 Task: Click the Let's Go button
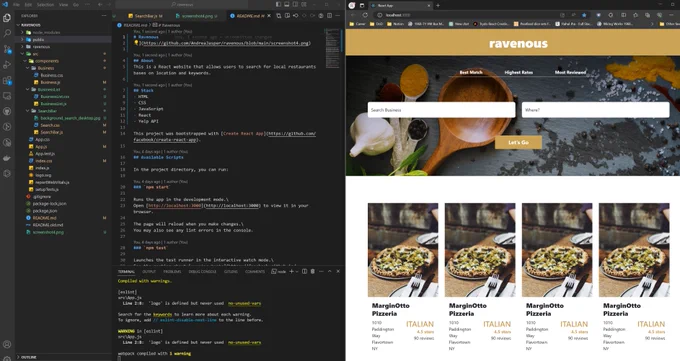(x=518, y=142)
